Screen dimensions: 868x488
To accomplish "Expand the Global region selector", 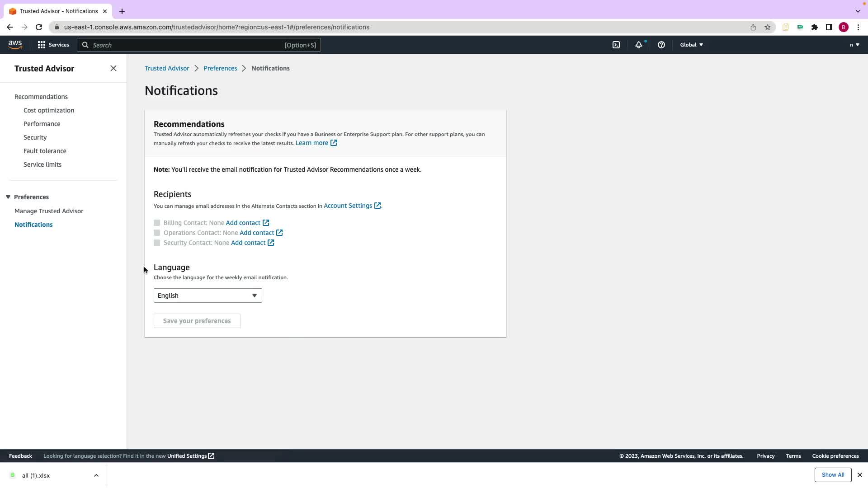I will click(691, 45).
